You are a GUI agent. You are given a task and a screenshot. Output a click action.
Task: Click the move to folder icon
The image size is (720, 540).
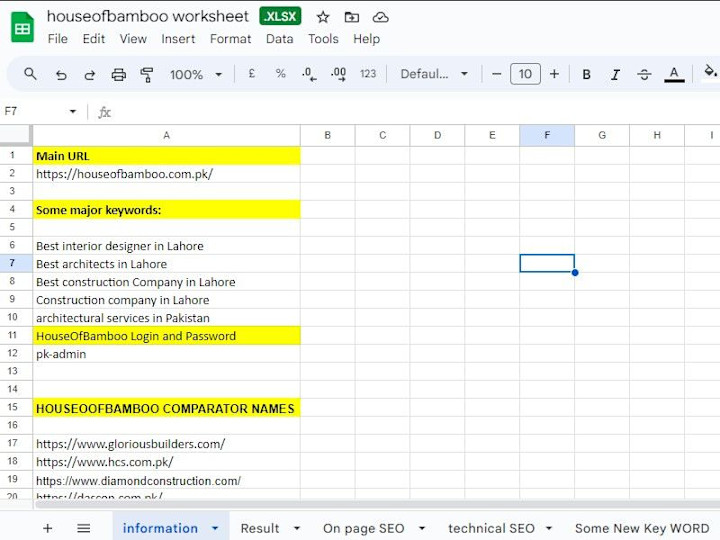coord(352,17)
